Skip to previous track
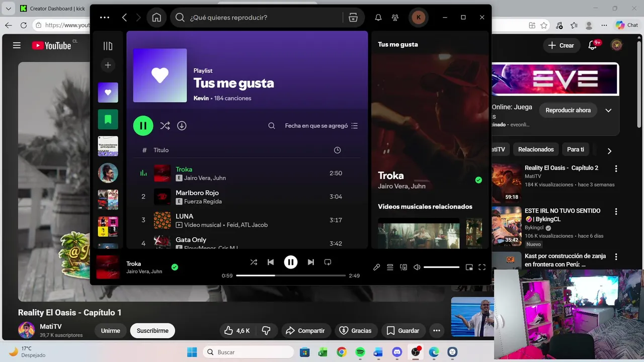The width and height of the screenshot is (644, 362). tap(271, 262)
